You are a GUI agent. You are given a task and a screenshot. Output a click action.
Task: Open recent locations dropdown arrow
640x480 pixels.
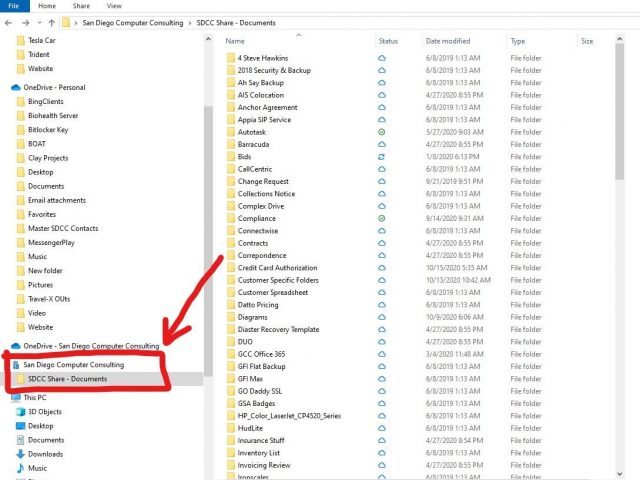(39, 23)
